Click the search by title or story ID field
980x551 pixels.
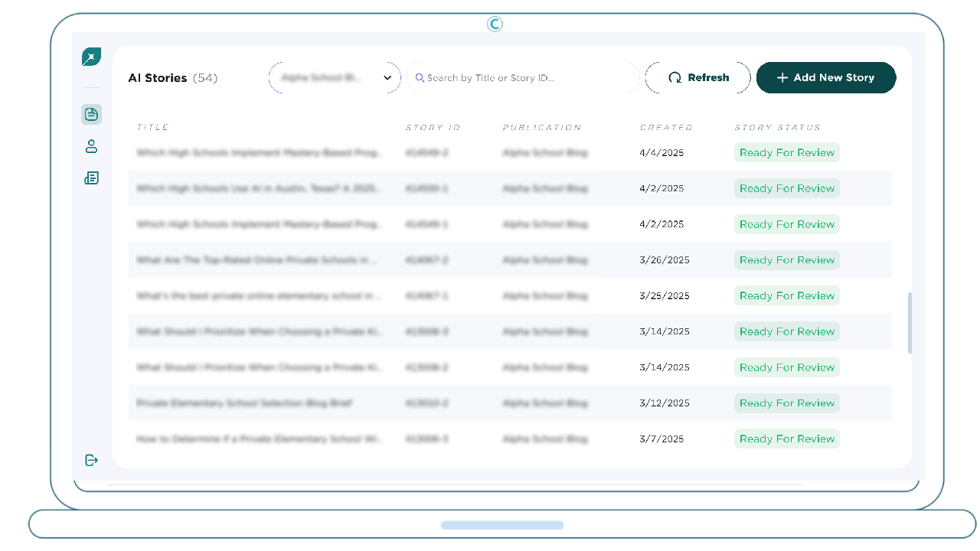pyautogui.click(x=528, y=78)
